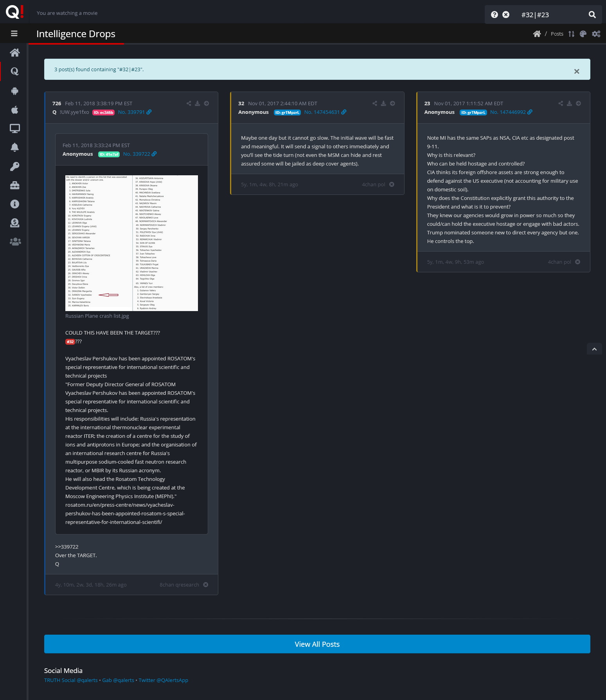Viewport: 606px width, 700px height.
Task: Share post 23
Action: [x=561, y=103]
